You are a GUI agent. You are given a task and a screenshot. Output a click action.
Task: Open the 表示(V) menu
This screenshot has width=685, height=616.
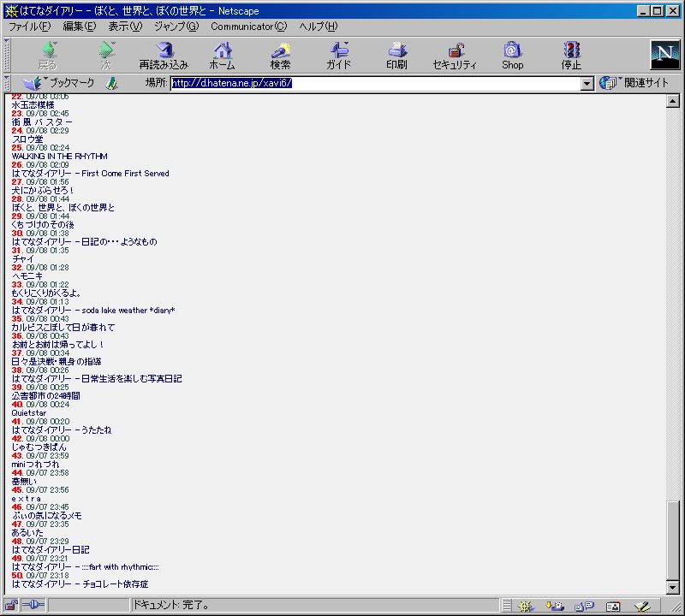[125, 27]
